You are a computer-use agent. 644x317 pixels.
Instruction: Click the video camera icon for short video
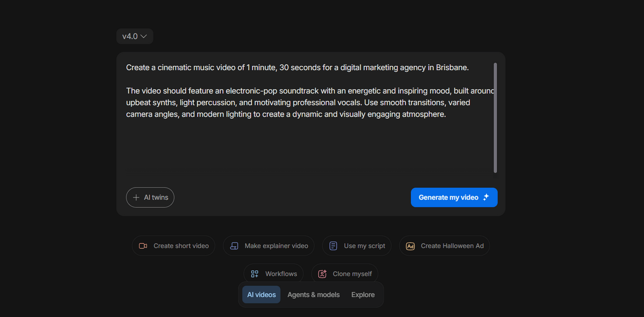click(x=143, y=246)
